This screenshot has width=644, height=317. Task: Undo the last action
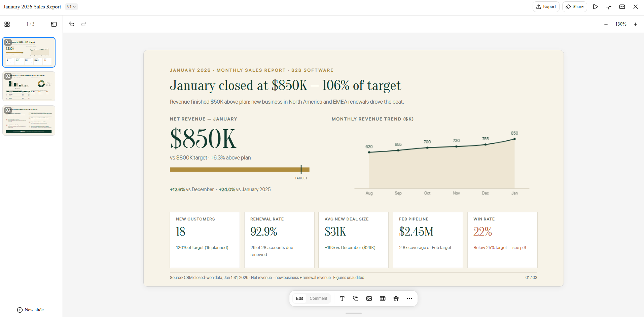[72, 24]
